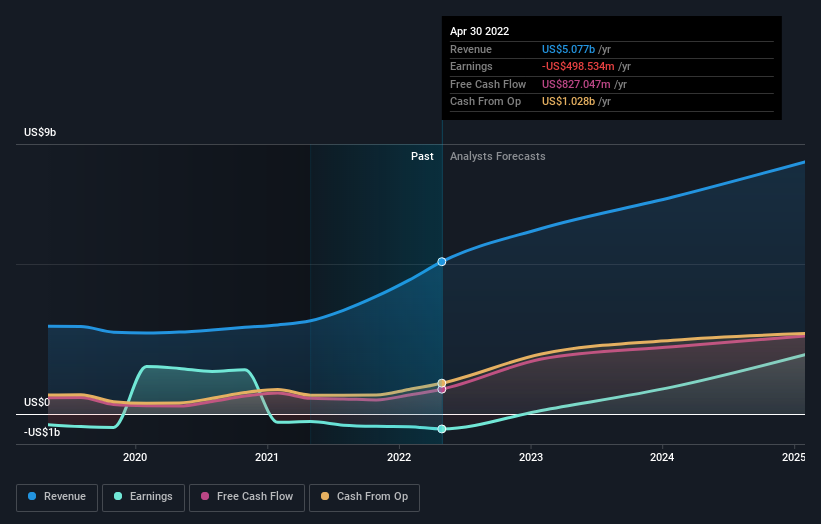Click the Cash From Op label in tooltip
Image resolution: width=821 pixels, height=524 pixels.
click(485, 102)
